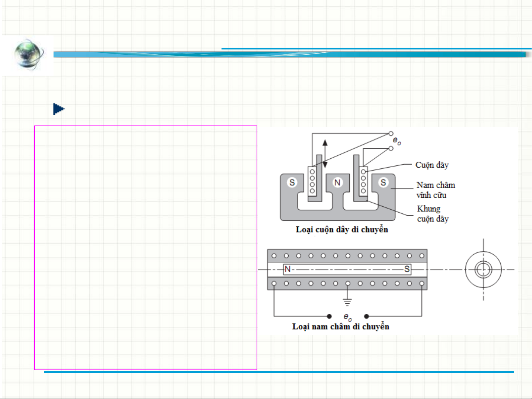The width and height of the screenshot is (532, 399).
Task: Click the globe logo icon
Action: (29, 54)
